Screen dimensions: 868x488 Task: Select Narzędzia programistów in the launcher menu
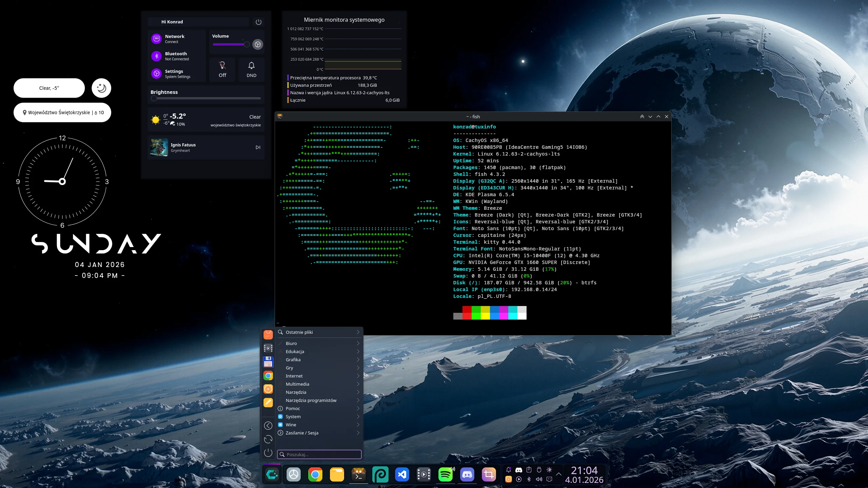pos(319,400)
